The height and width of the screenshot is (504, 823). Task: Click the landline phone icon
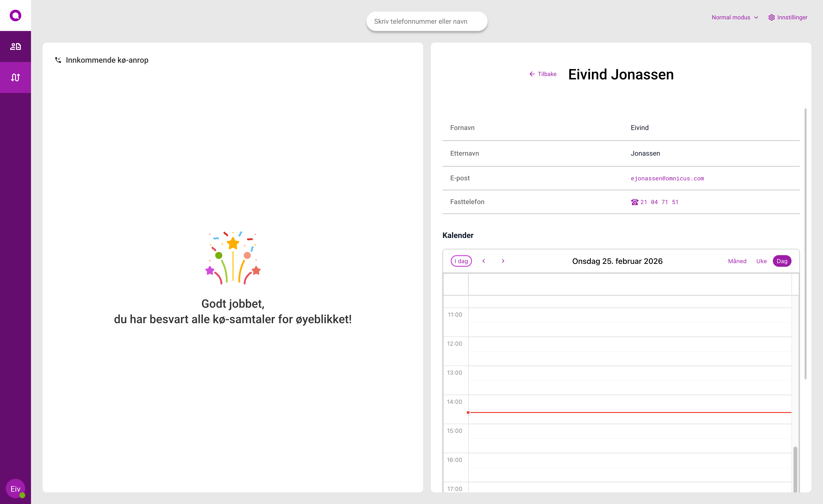click(x=634, y=202)
